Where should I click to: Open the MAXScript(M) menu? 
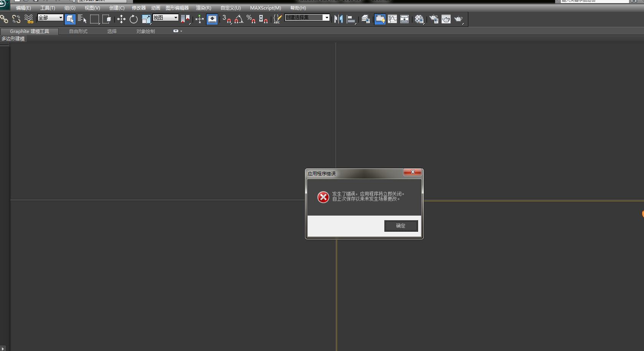265,8
